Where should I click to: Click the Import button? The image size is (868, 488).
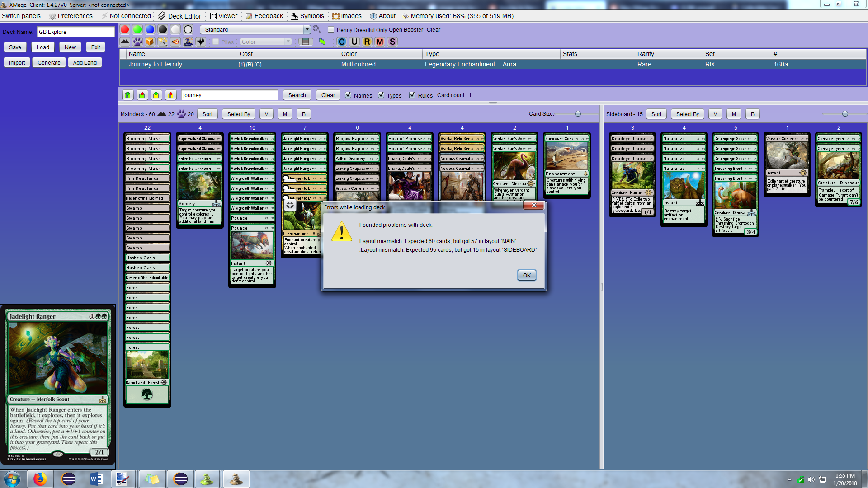coord(17,62)
